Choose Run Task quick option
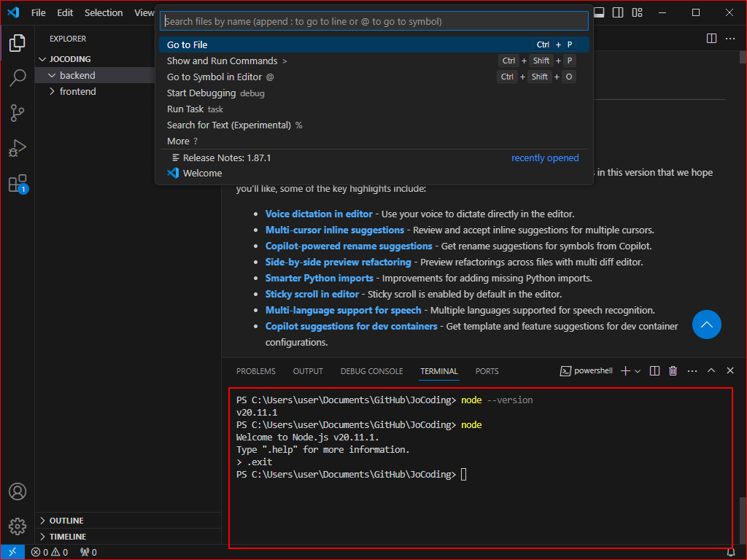The width and height of the screenshot is (747, 560). pyautogui.click(x=374, y=109)
